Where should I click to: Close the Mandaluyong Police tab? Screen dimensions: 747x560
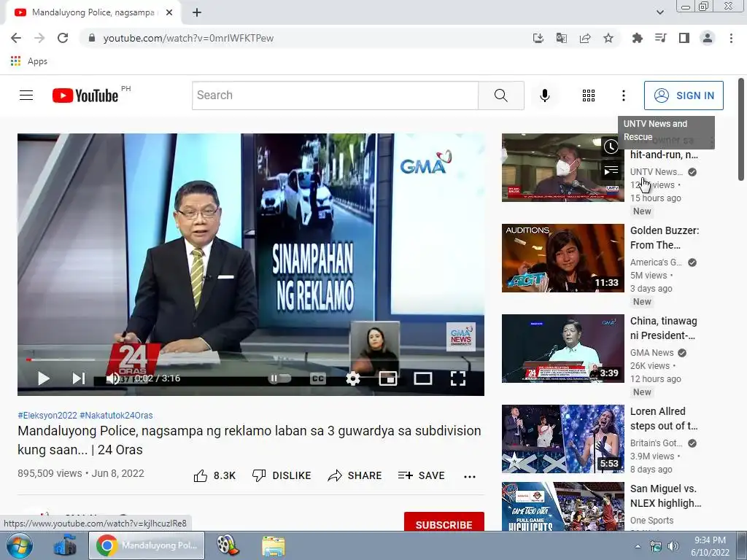169,13
